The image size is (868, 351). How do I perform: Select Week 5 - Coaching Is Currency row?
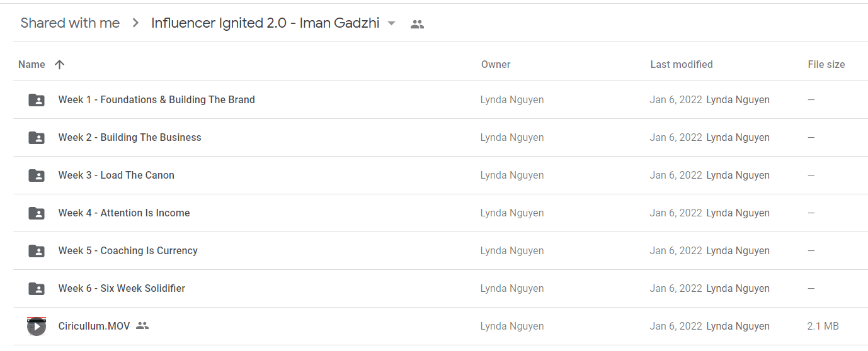click(x=440, y=250)
